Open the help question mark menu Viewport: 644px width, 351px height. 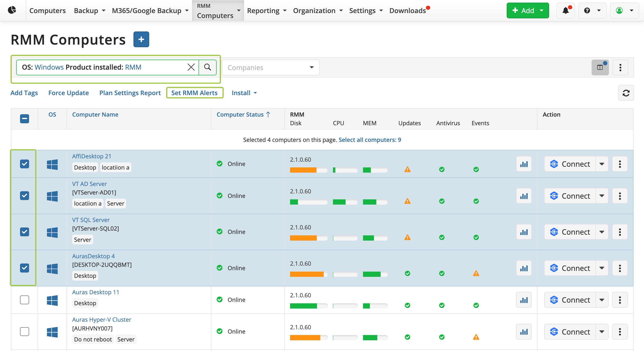click(x=592, y=10)
